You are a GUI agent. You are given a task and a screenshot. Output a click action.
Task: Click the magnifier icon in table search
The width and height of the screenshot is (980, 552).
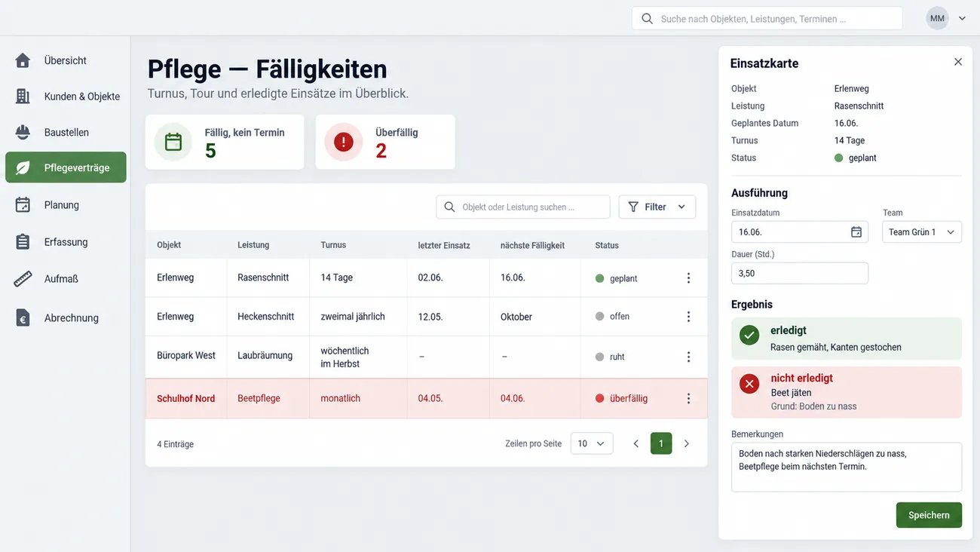(450, 207)
